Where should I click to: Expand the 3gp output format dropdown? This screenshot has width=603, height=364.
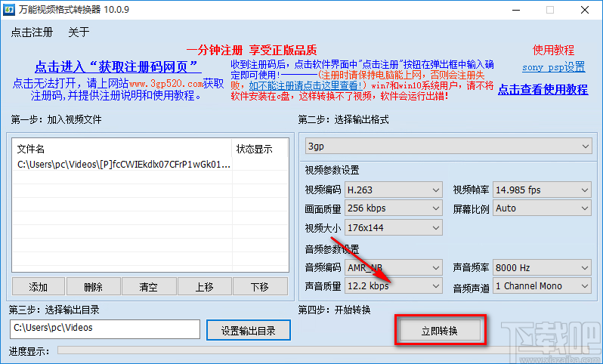[x=448, y=147]
